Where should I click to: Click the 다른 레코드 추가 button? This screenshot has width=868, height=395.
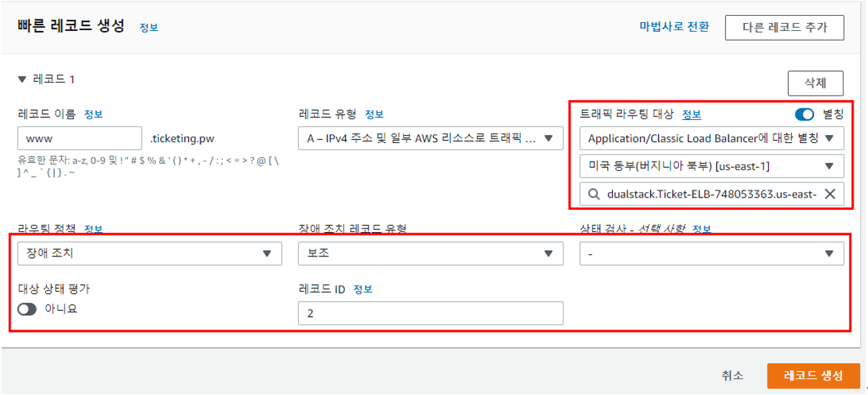(x=784, y=27)
